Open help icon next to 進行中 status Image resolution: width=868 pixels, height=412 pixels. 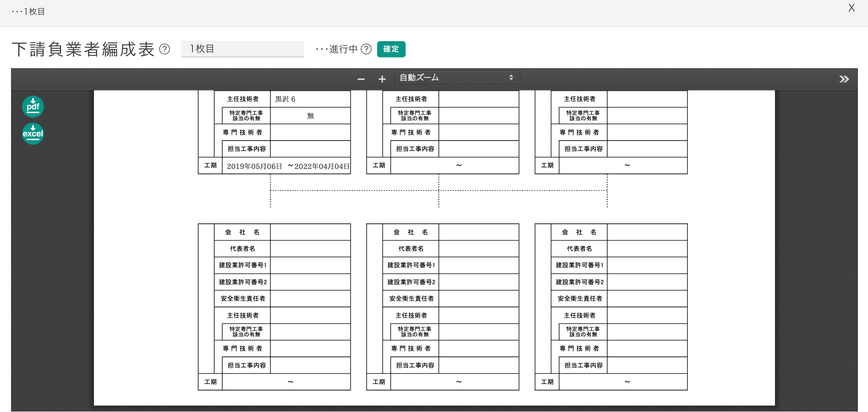pos(366,49)
